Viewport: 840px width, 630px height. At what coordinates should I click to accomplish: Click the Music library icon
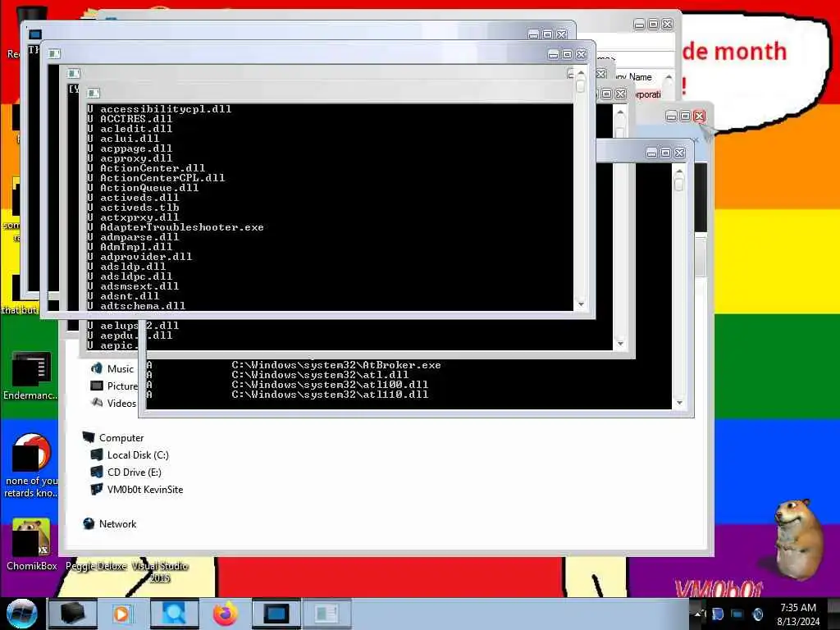pos(97,368)
